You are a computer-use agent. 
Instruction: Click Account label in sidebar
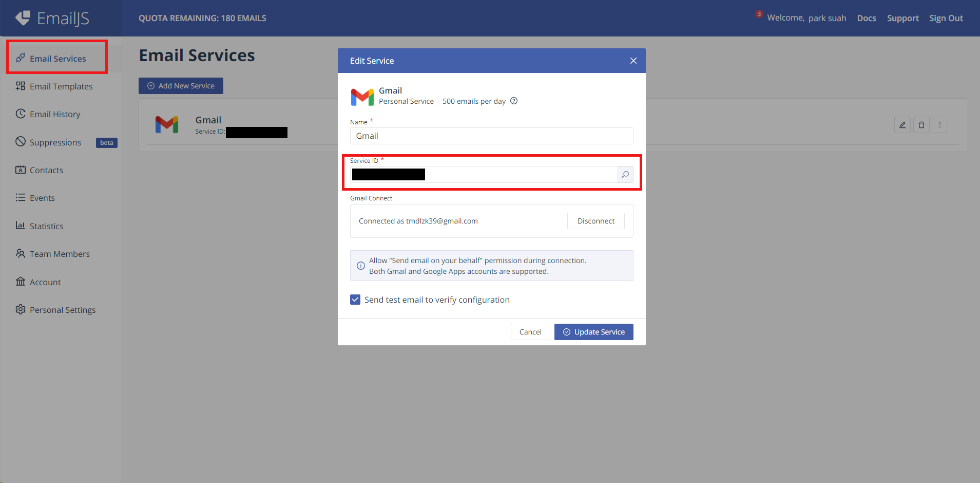click(45, 282)
